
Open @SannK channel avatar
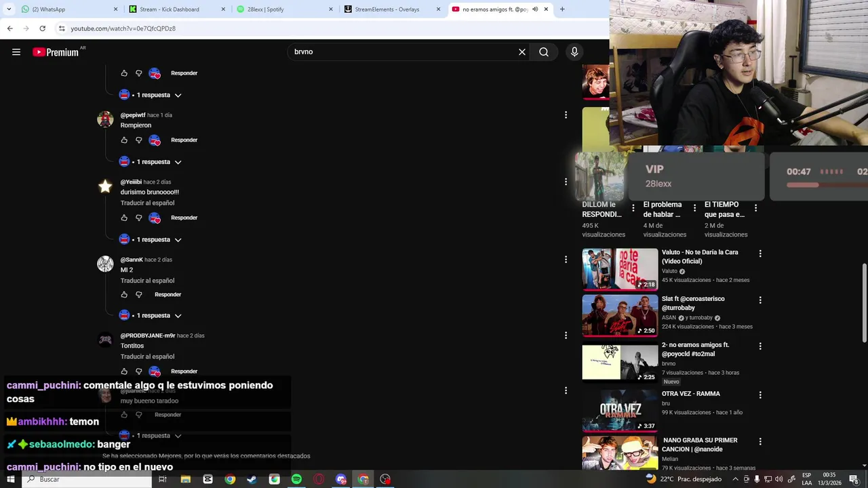coord(105,264)
